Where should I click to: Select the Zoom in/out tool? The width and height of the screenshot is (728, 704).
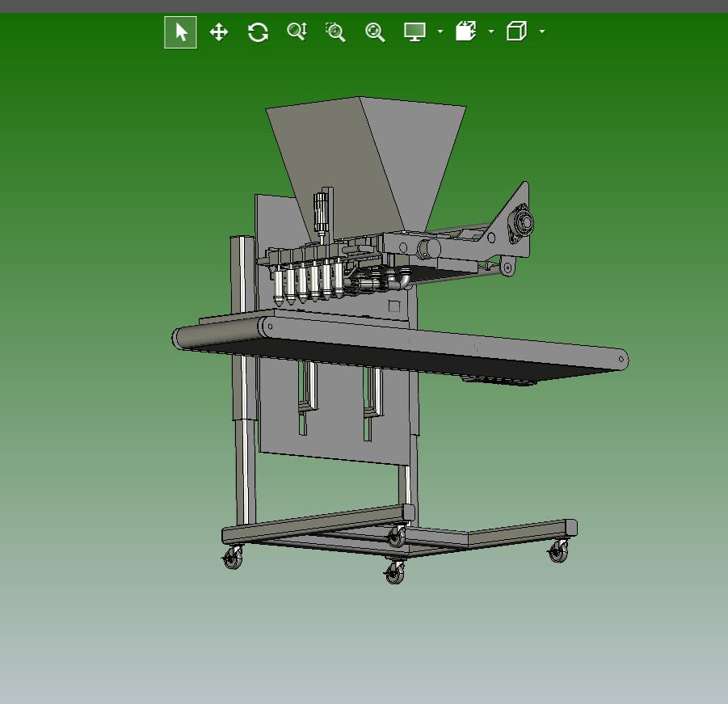point(297,32)
